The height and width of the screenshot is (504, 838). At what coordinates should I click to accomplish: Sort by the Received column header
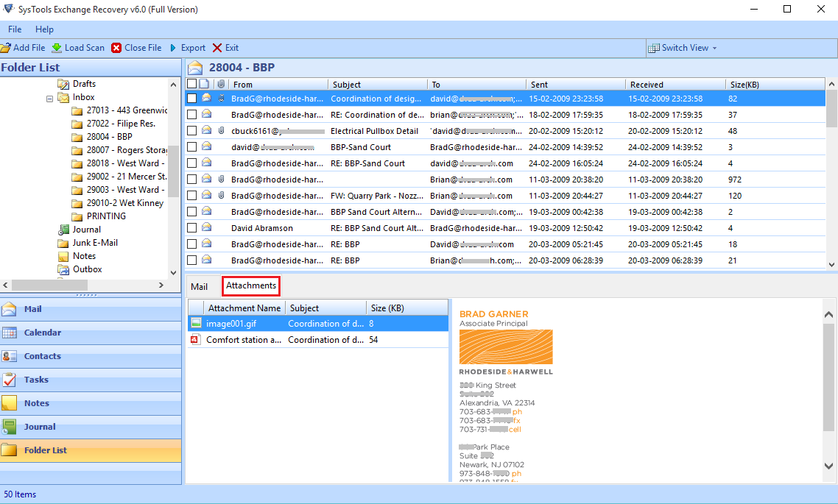point(675,85)
